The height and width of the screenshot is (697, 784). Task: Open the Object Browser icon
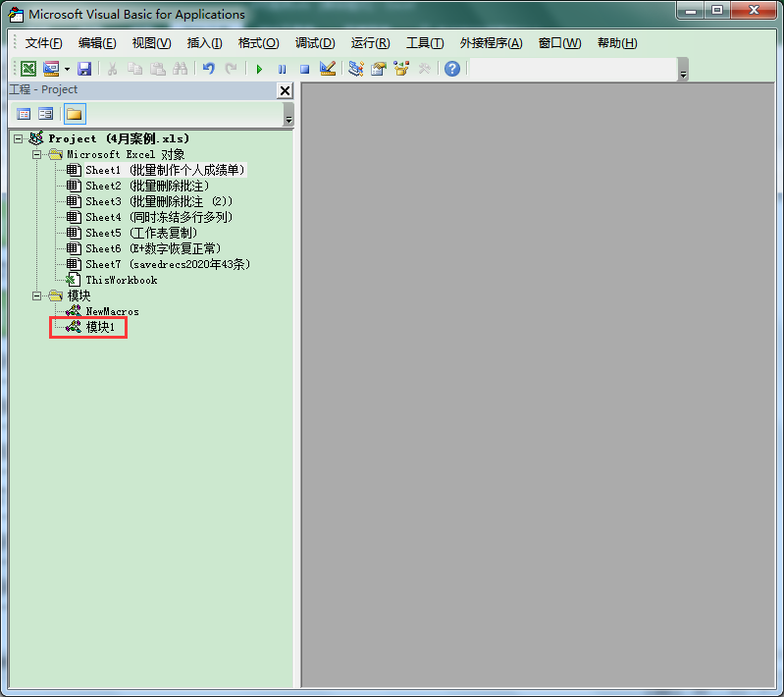click(401, 69)
